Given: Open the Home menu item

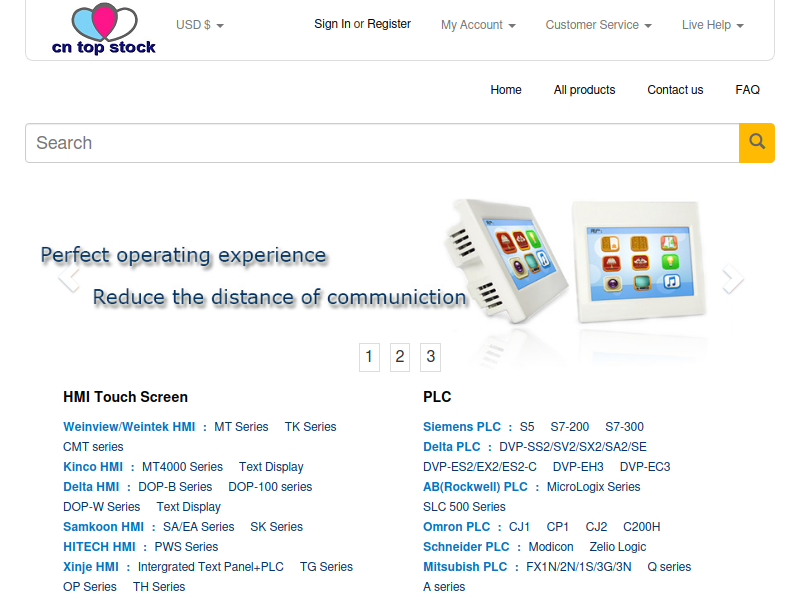Looking at the screenshot, I should (x=506, y=90).
